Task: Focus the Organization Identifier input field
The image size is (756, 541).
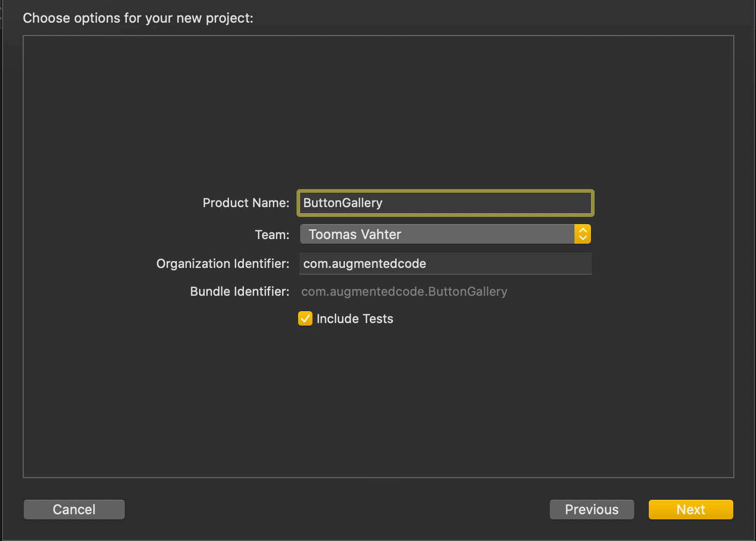Action: (445, 264)
